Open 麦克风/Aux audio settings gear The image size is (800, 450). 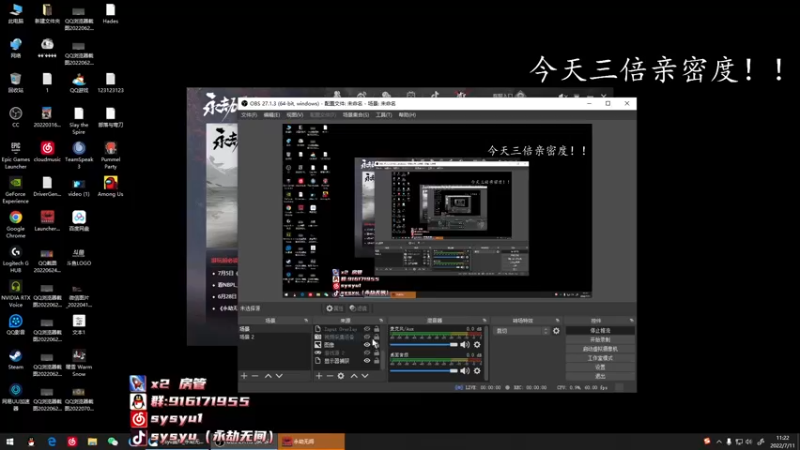pyautogui.click(x=477, y=345)
